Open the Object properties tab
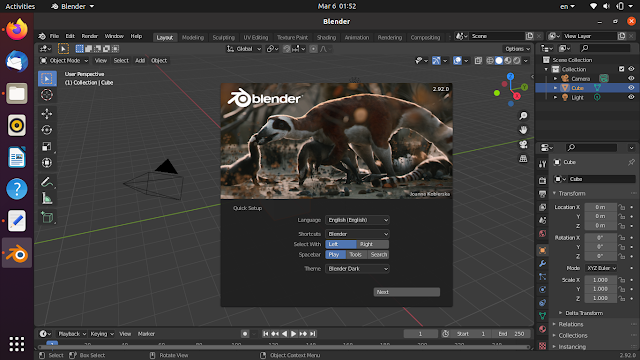This screenshot has width=640, height=360. pyautogui.click(x=542, y=250)
